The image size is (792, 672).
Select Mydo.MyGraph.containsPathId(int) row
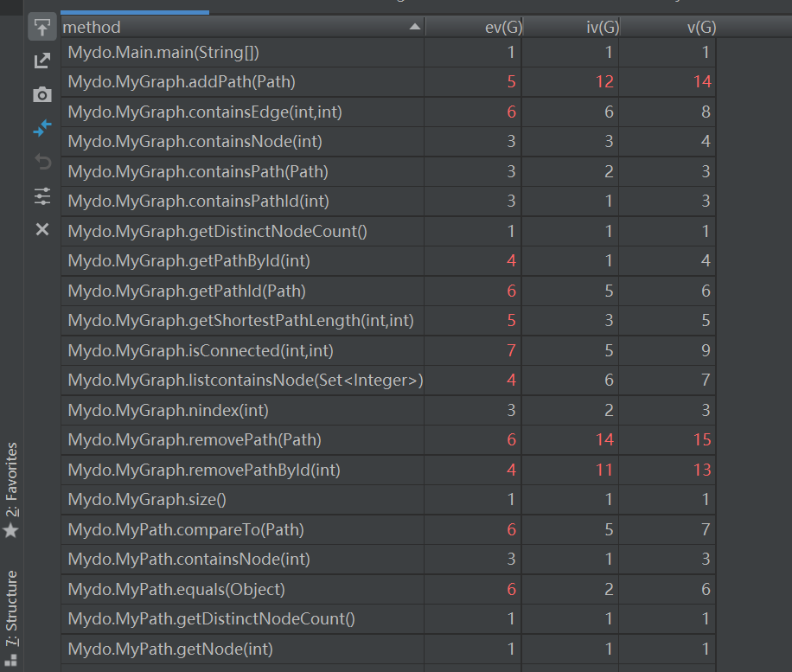pos(388,202)
